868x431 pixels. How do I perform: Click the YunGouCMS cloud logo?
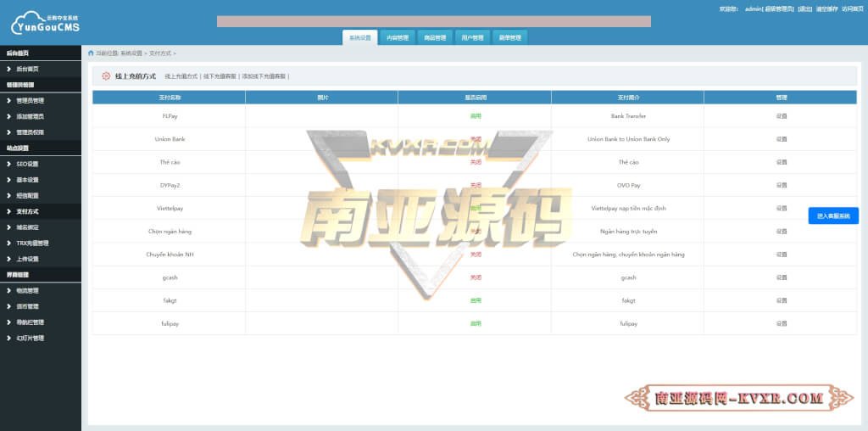(x=44, y=23)
